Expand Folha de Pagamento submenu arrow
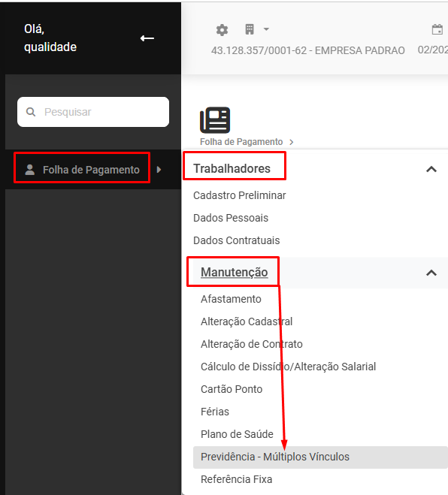The width and height of the screenshot is (448, 495). tap(159, 170)
